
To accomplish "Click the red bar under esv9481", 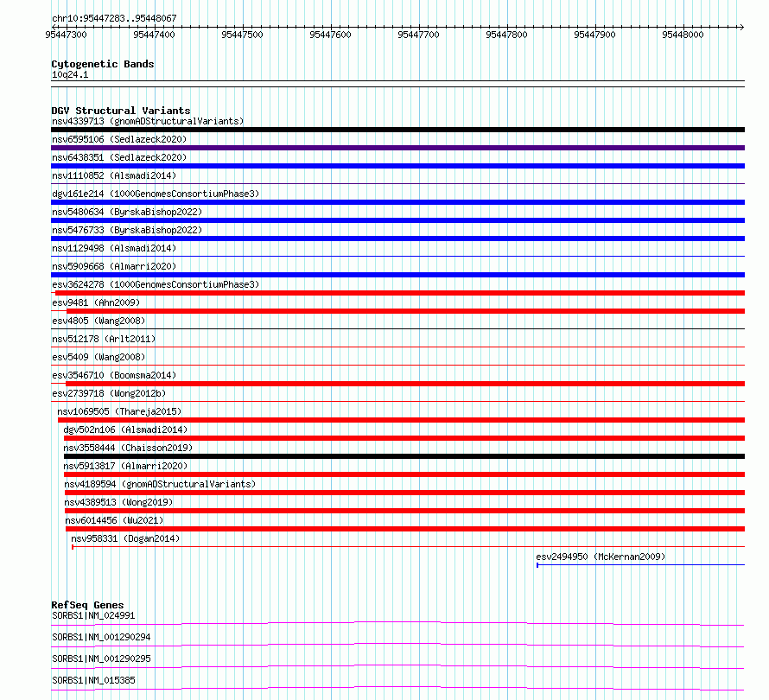I will 405,311.
